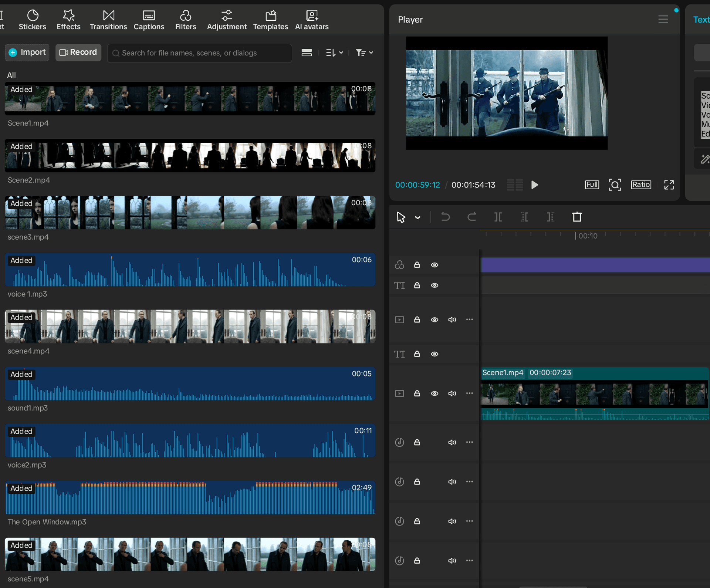This screenshot has width=710, height=588.
Task: Select the Scene2.mp4 media thumbnail
Action: [190, 155]
